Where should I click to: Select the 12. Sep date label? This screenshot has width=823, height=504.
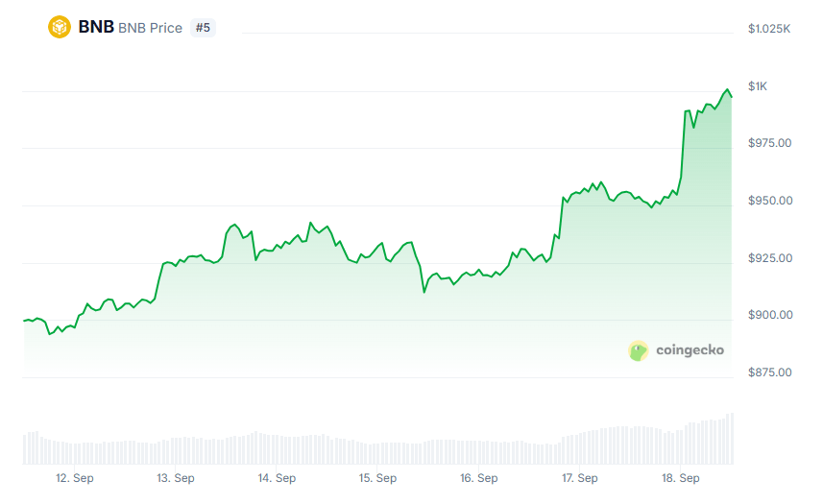coord(74,478)
